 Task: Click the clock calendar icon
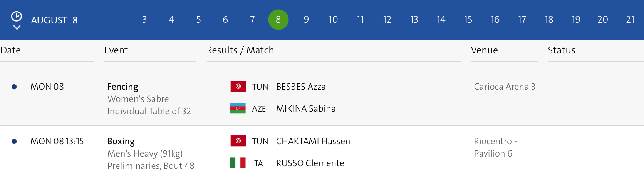pos(16,16)
